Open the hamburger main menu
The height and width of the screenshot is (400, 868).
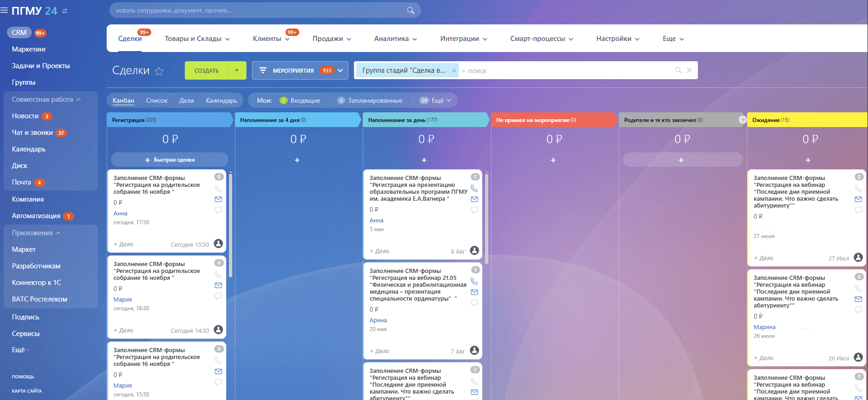pos(4,11)
